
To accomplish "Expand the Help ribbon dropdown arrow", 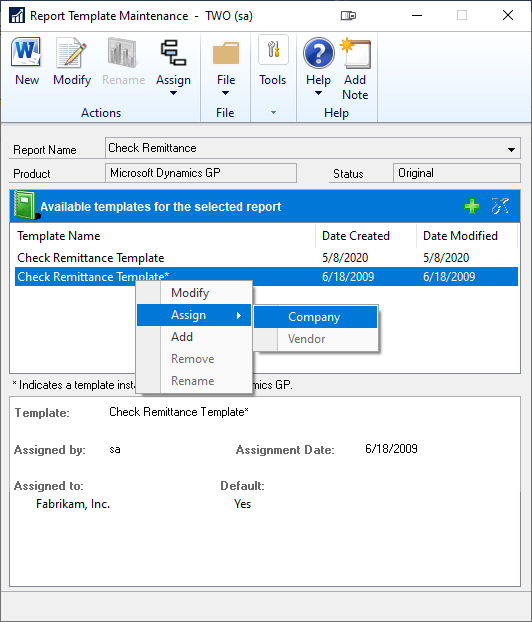I will point(318,93).
